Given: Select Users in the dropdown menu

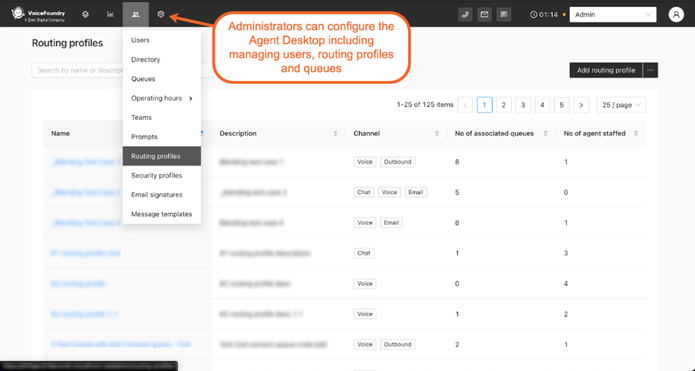Looking at the screenshot, I should (162, 40).
